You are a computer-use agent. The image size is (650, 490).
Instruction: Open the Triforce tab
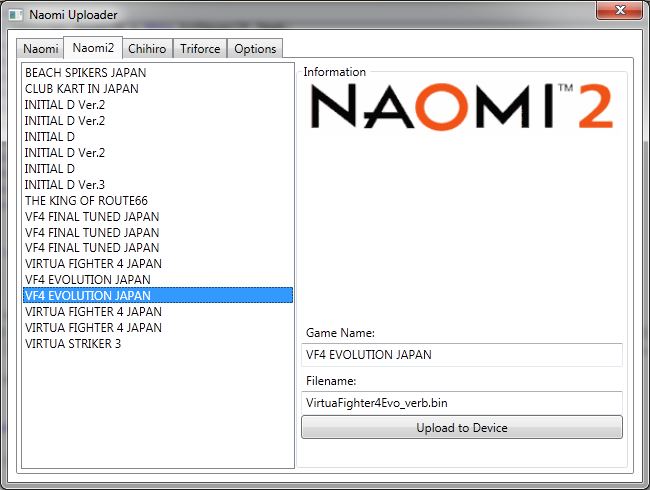pyautogui.click(x=200, y=49)
